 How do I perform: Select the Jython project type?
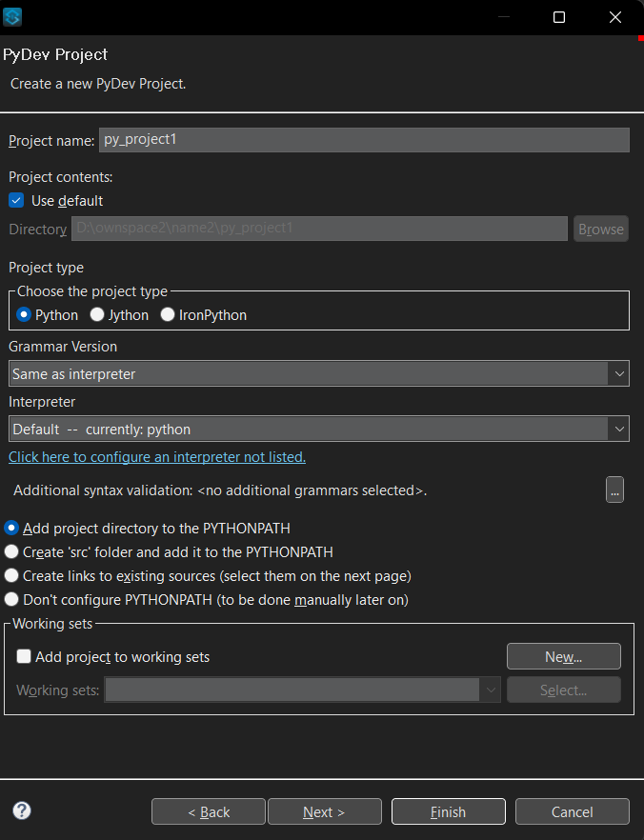[x=96, y=314]
